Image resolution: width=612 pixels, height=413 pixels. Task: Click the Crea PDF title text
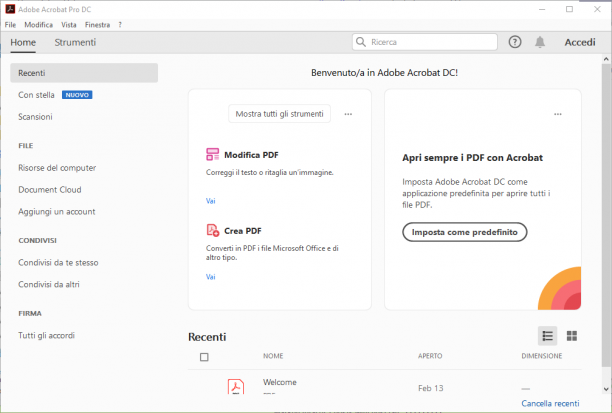[x=242, y=231]
